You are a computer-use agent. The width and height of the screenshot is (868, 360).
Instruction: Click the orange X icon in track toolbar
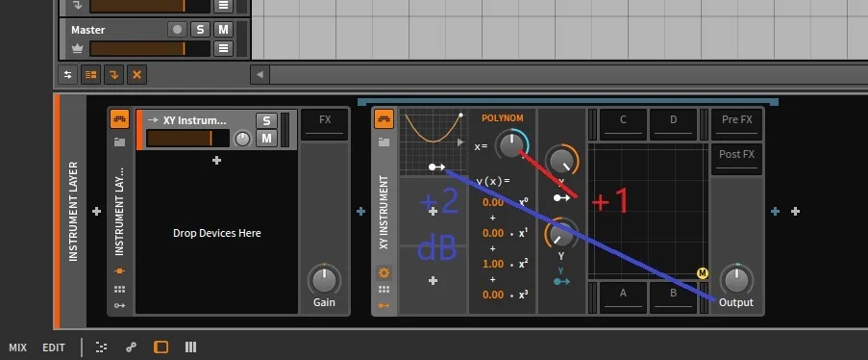(x=136, y=74)
